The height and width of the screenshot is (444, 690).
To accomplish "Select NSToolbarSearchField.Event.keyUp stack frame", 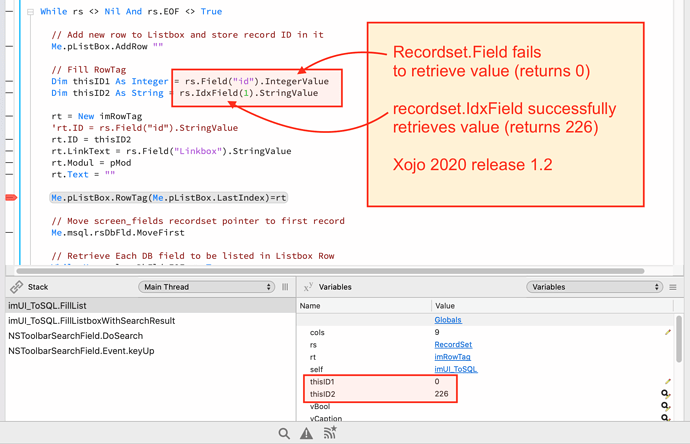I will click(x=150, y=351).
